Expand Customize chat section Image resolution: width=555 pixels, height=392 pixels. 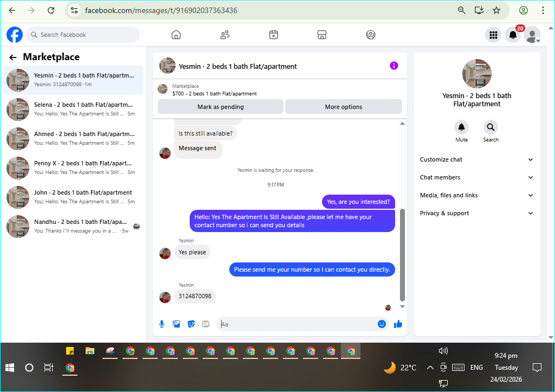pos(476,159)
